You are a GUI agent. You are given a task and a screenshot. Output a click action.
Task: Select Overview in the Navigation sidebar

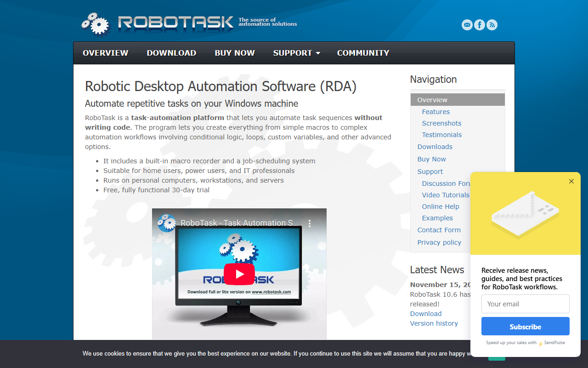coord(458,100)
